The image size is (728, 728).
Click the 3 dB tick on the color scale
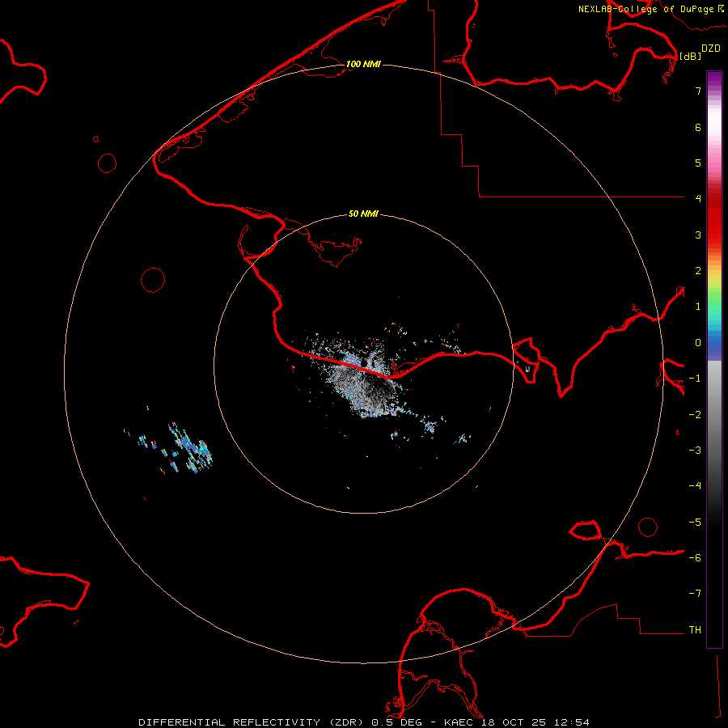pyautogui.click(x=698, y=235)
